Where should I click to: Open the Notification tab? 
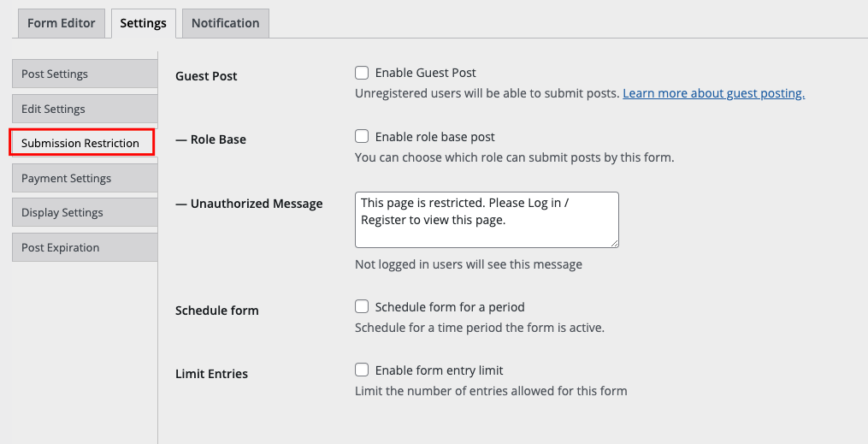pyautogui.click(x=225, y=23)
